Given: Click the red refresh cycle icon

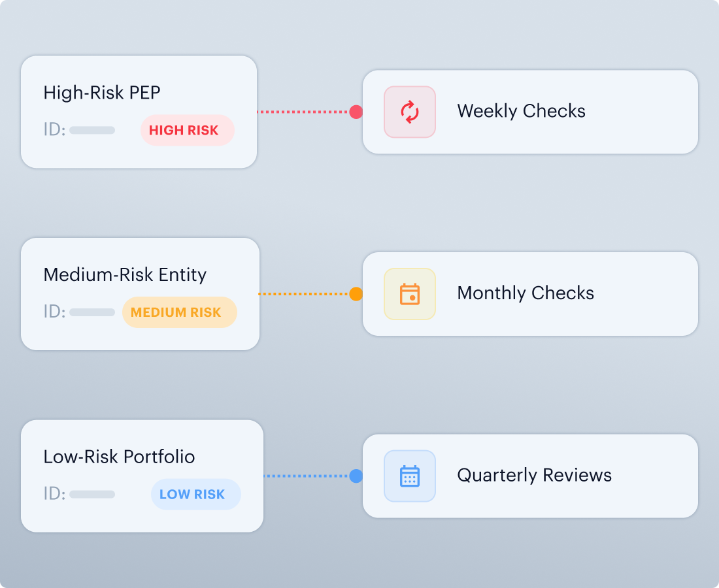Looking at the screenshot, I should click(x=409, y=112).
